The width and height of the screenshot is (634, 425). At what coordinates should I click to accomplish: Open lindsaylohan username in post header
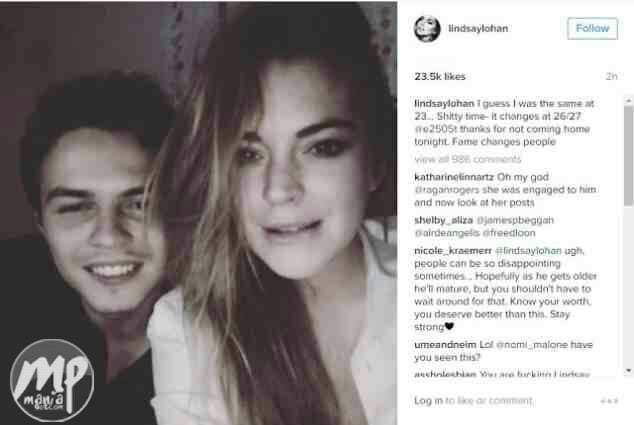(x=478, y=28)
